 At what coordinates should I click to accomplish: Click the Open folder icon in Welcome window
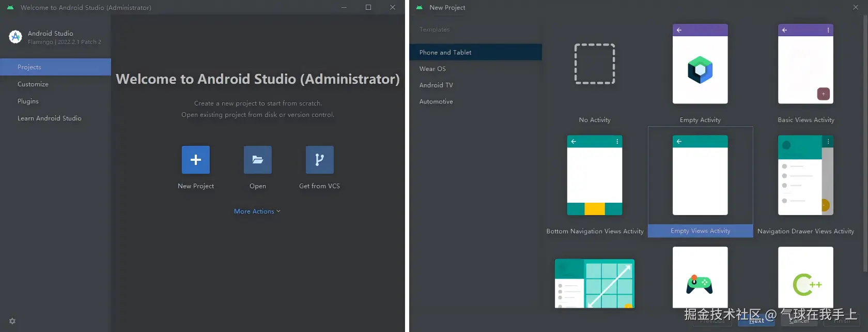pyautogui.click(x=258, y=160)
